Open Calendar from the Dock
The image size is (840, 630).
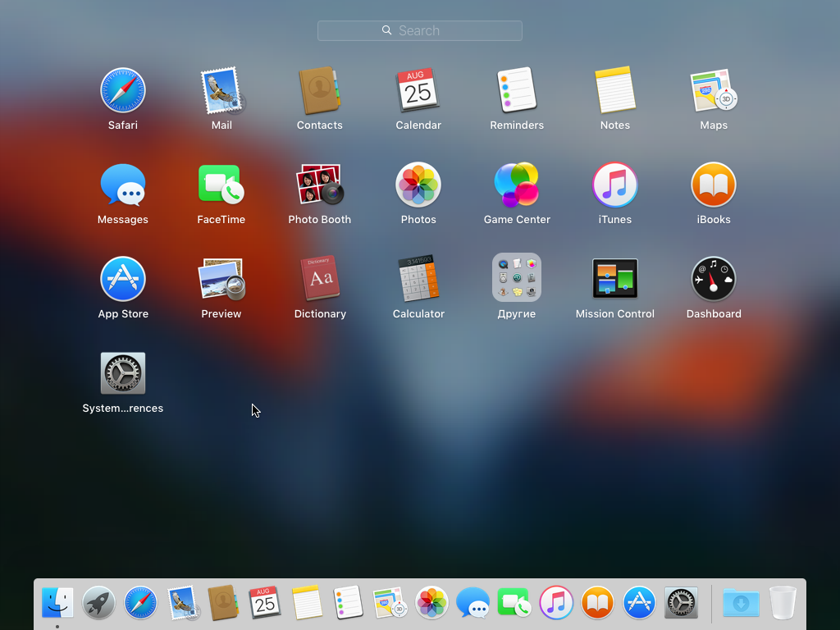click(265, 603)
